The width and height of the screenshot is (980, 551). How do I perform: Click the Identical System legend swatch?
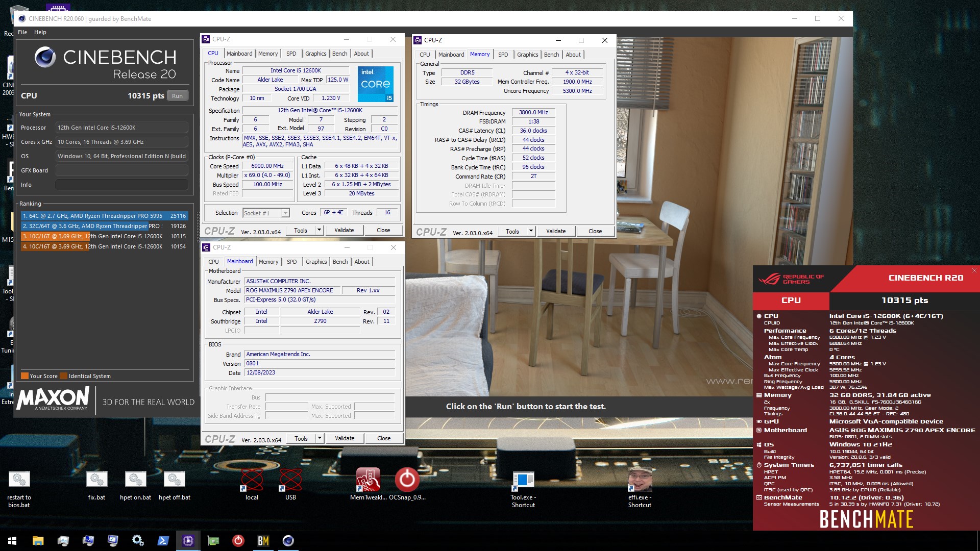63,376
